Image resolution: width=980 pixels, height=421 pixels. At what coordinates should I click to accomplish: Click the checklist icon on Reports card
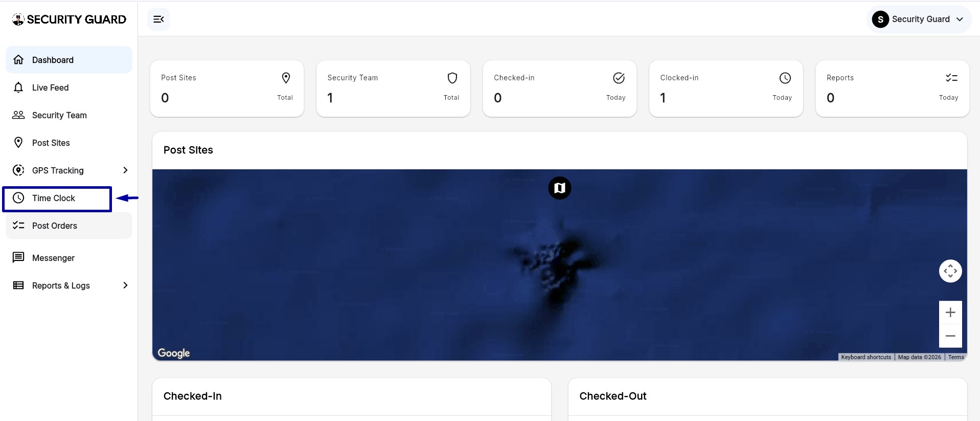(951, 78)
